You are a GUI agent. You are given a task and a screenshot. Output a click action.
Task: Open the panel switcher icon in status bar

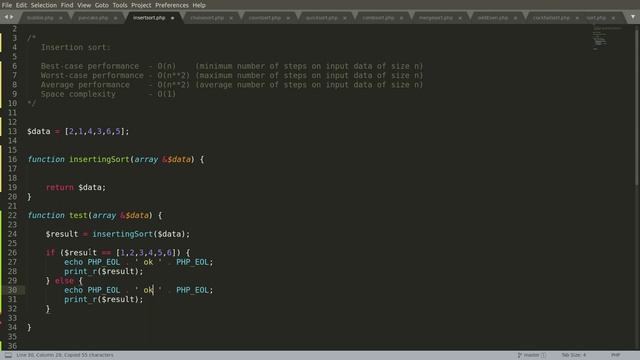(8, 355)
